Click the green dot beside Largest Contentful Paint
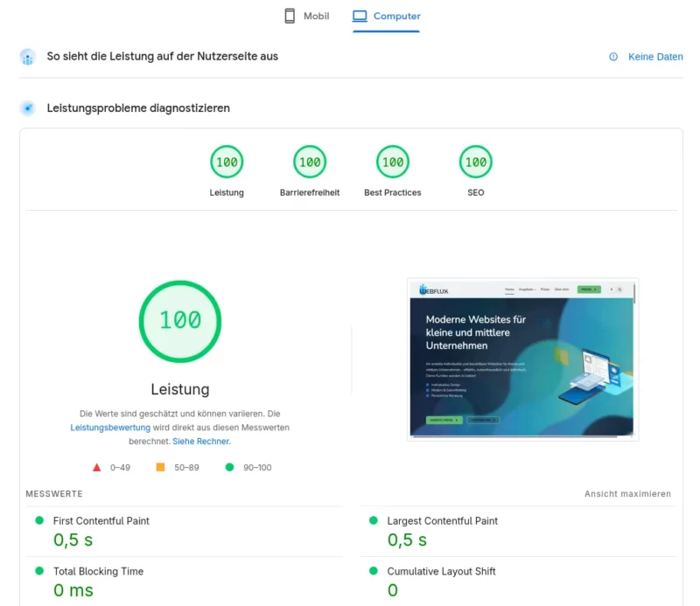Image resolution: width=700 pixels, height=606 pixels. point(374,520)
